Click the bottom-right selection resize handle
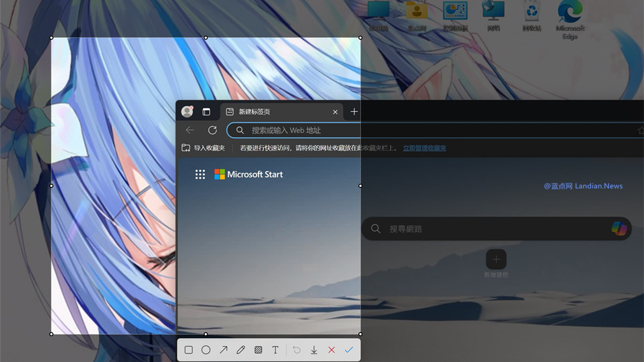Screen dimensions: 644x362 point(360,334)
